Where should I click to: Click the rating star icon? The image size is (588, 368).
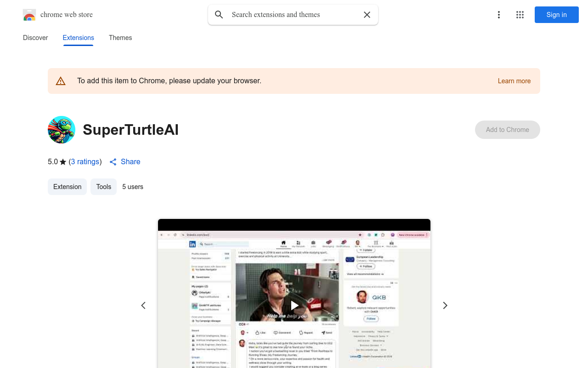[63, 162]
